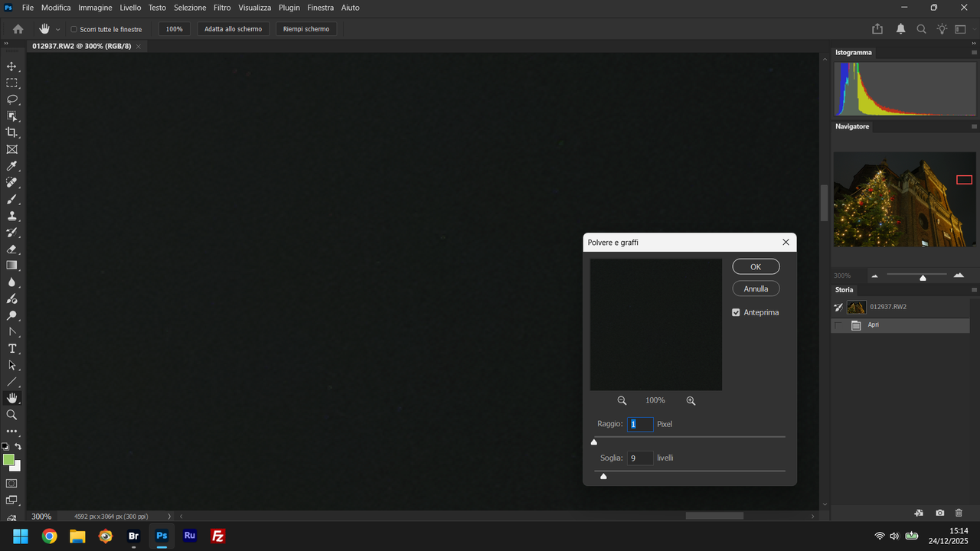Set history brush source to Apri state
The width and height of the screenshot is (980, 551).
[838, 325]
